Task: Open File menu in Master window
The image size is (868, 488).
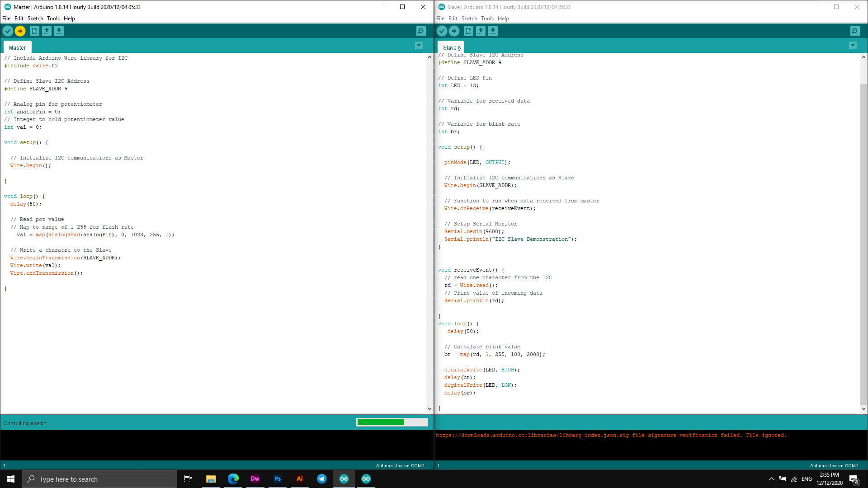Action: coord(6,19)
